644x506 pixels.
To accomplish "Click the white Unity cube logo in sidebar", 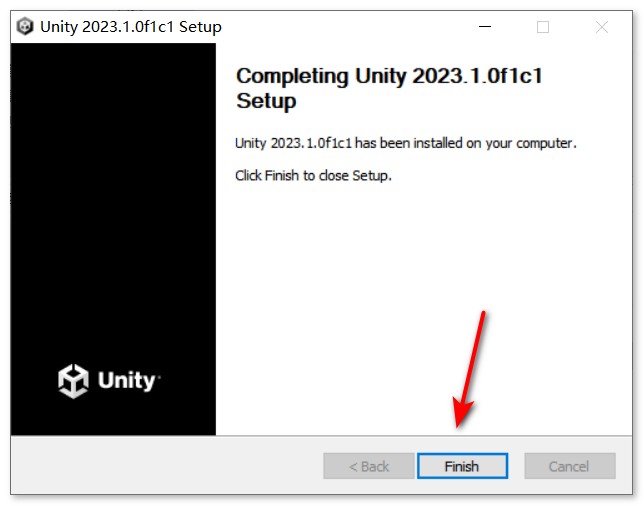I will coord(73,381).
